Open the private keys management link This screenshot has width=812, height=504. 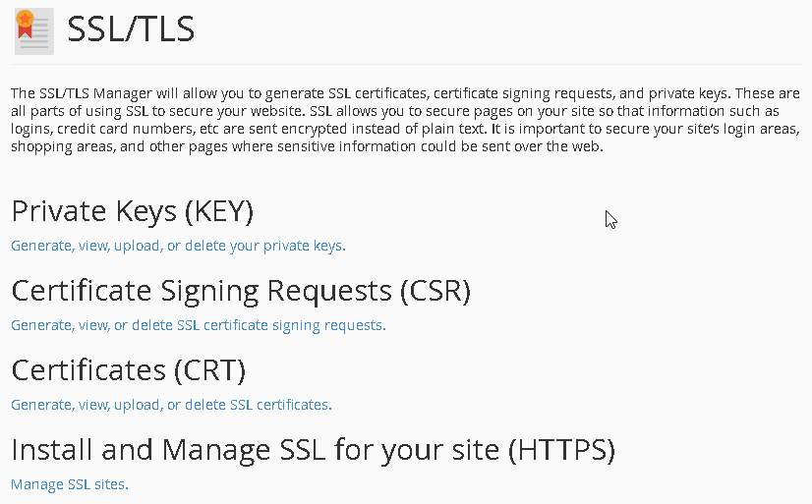[x=178, y=246]
